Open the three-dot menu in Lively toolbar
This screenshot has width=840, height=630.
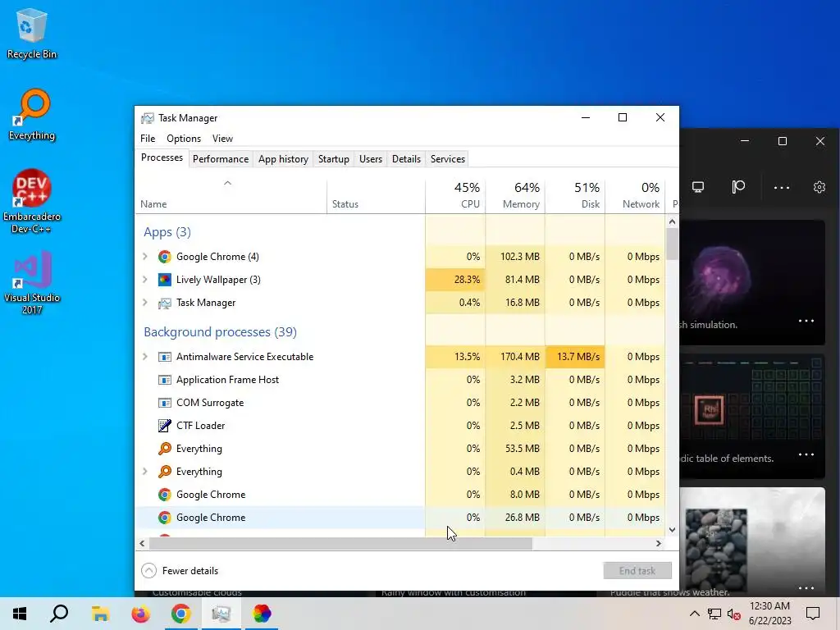tap(782, 188)
